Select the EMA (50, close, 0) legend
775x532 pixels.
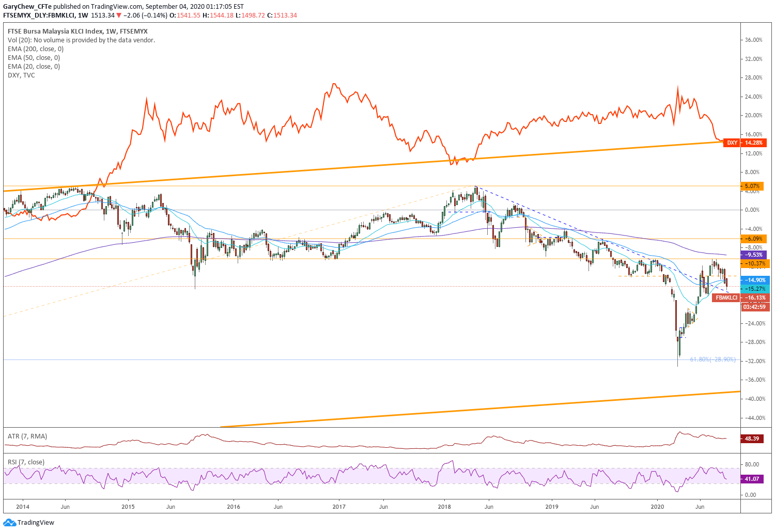click(34, 58)
